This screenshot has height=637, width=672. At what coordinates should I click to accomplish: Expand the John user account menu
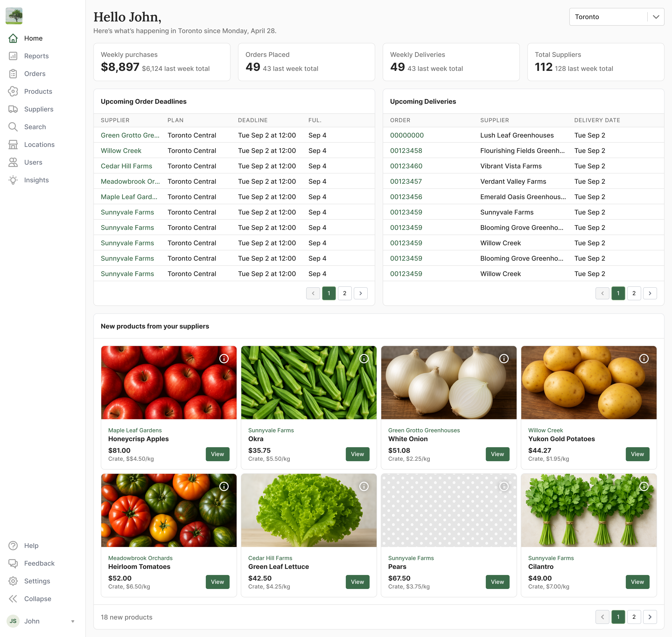[x=72, y=621]
